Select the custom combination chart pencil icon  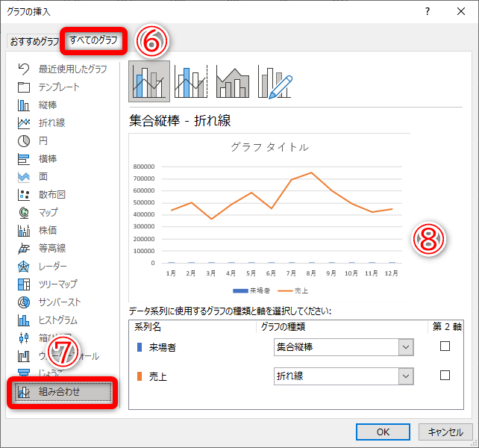point(275,81)
